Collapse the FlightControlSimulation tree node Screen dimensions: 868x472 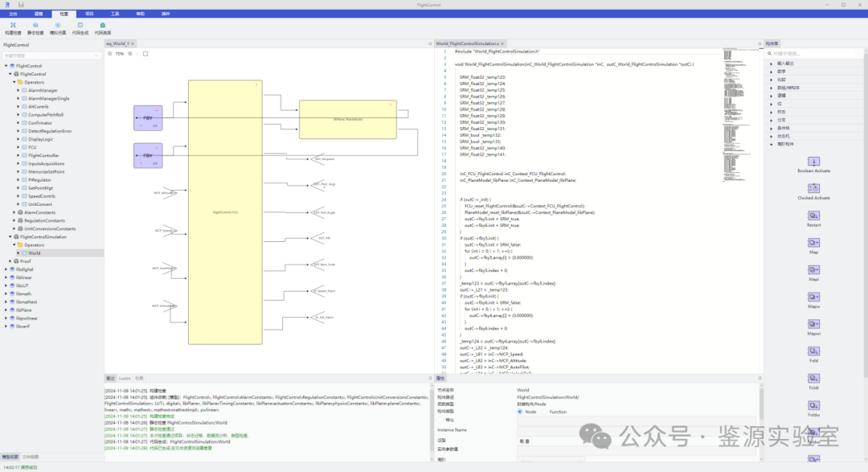click(10, 236)
